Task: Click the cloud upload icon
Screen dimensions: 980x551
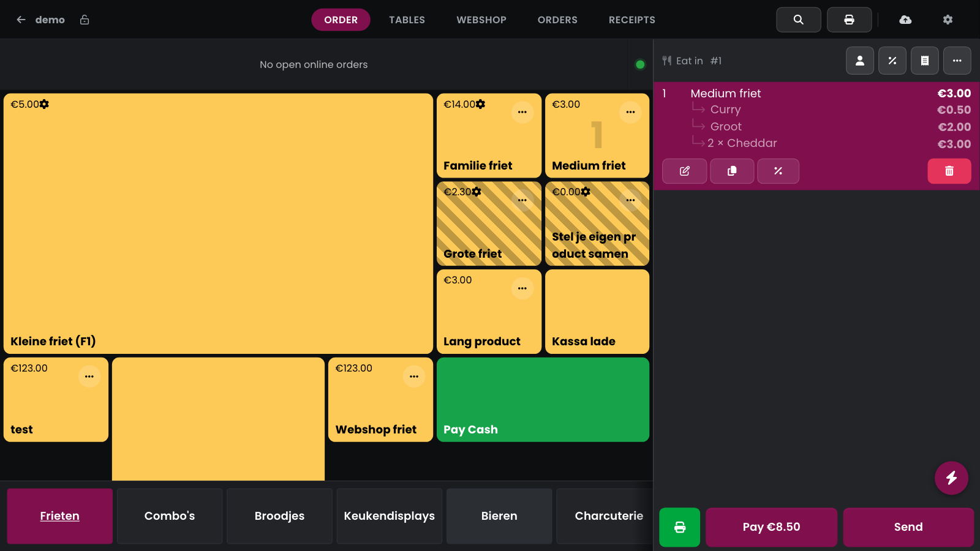Action: point(905,20)
